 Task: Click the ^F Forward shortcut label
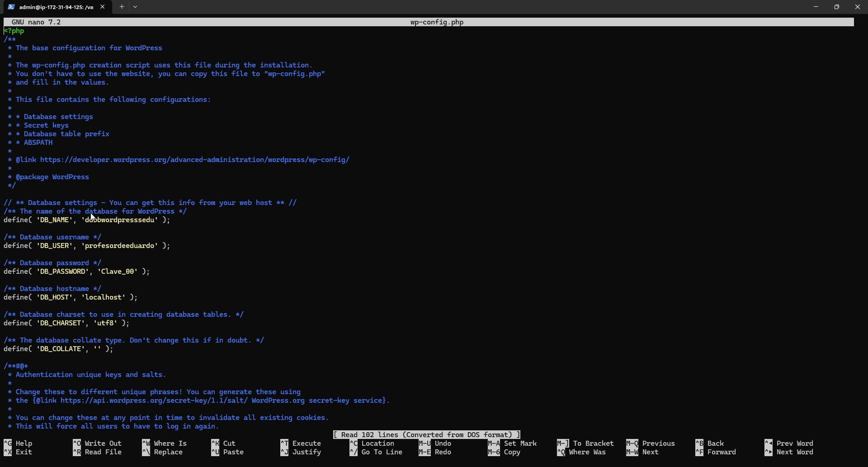point(716,452)
